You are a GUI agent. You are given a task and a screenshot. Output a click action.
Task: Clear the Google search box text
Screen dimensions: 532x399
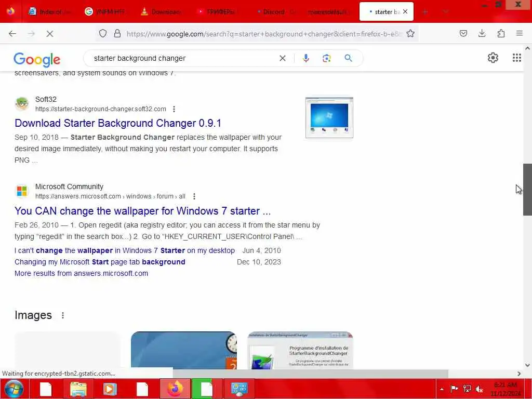coord(282,58)
